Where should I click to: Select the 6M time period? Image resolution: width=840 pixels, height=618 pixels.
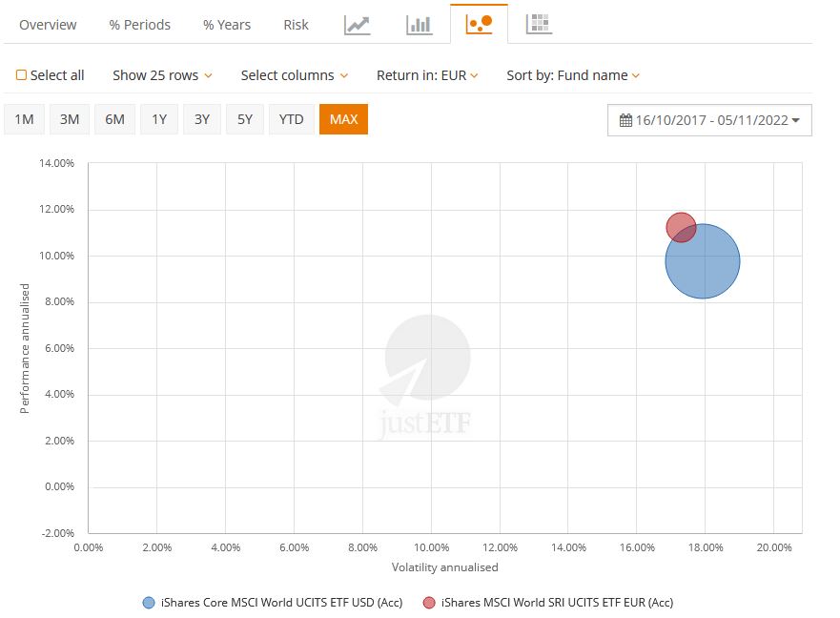click(114, 119)
